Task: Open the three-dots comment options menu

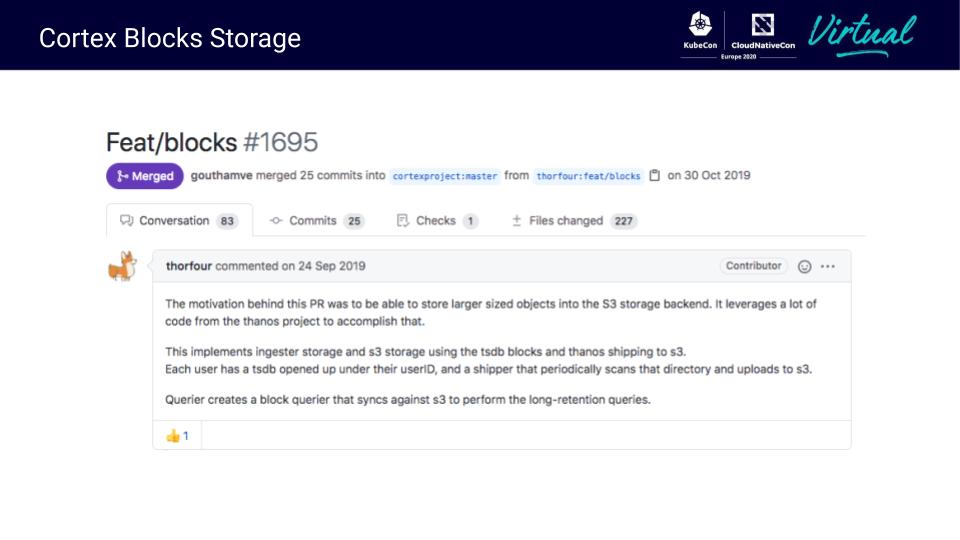Action: coord(828,266)
